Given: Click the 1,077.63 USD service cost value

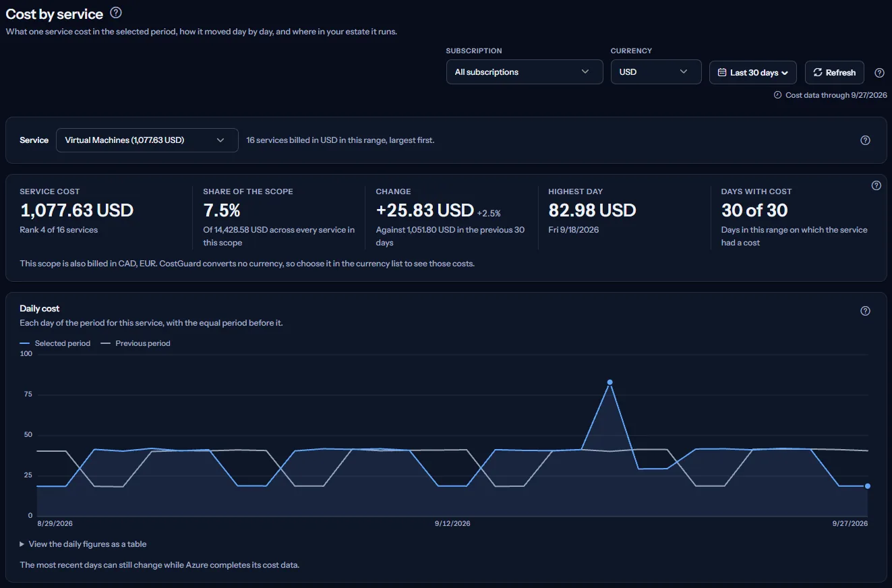Looking at the screenshot, I should click(77, 210).
